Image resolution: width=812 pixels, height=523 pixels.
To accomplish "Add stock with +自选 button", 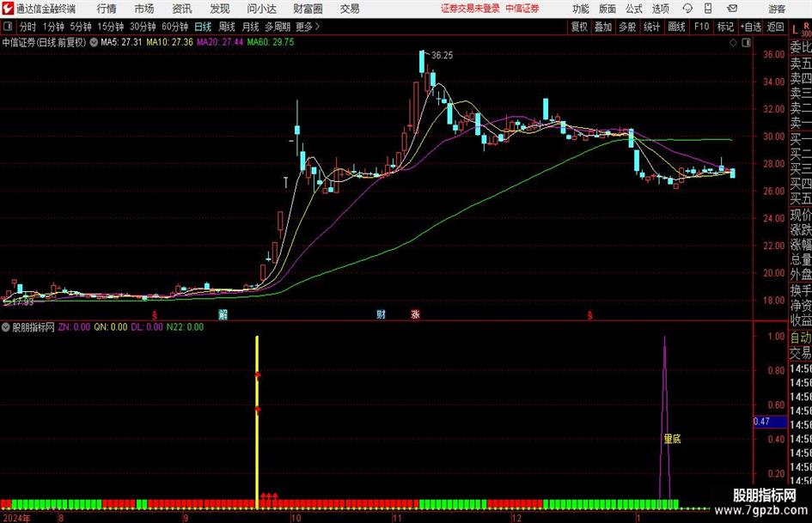I will pos(750,27).
